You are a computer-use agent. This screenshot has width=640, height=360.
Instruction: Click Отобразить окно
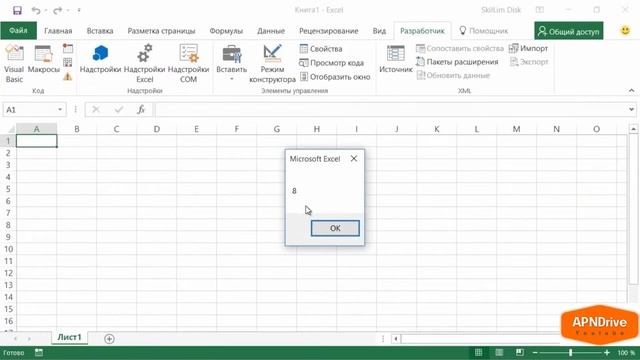coord(335,77)
